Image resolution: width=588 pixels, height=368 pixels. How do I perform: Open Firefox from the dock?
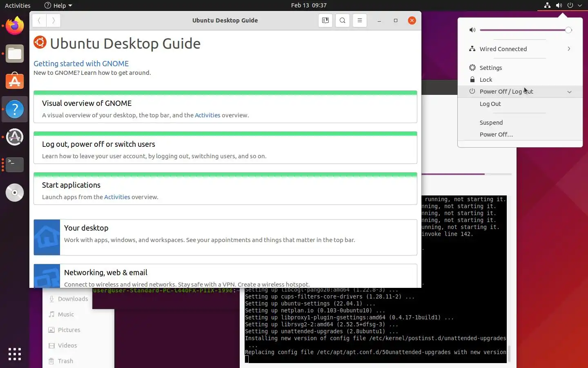(15, 26)
